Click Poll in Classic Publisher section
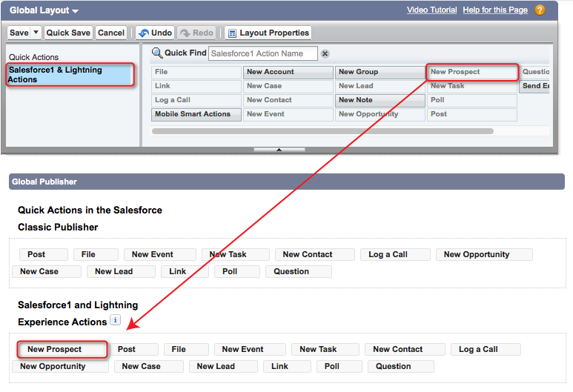Image resolution: width=573 pixels, height=392 pixels. pyautogui.click(x=237, y=271)
